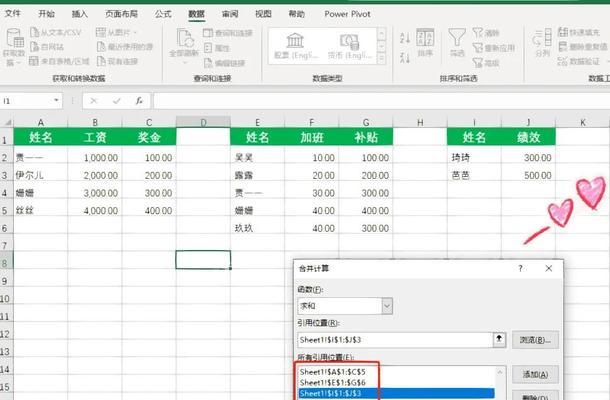Switch to the 页面布局 tab
Viewport: 610px width, 400px height.
click(121, 14)
